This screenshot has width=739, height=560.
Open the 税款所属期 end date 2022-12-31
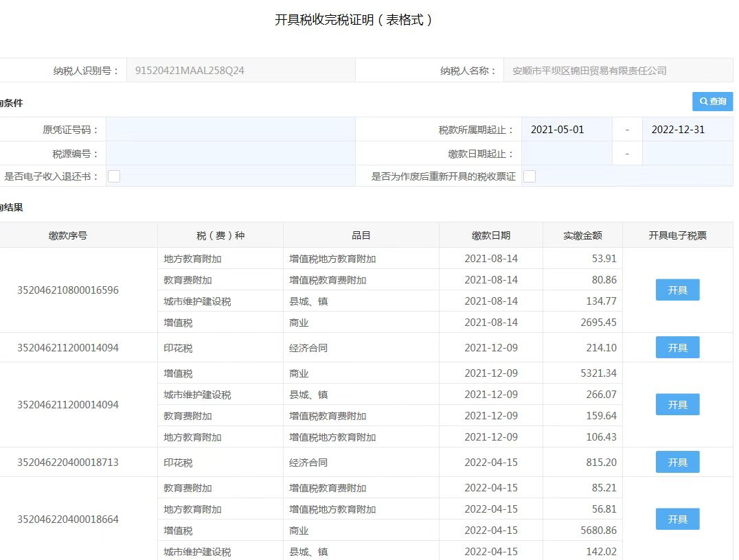pos(687,130)
